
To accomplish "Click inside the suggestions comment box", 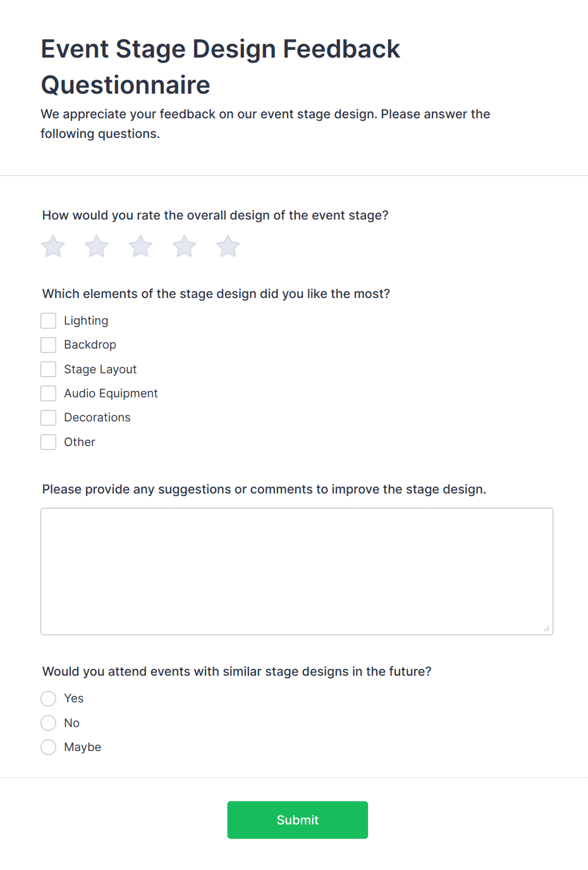I will pos(297,569).
